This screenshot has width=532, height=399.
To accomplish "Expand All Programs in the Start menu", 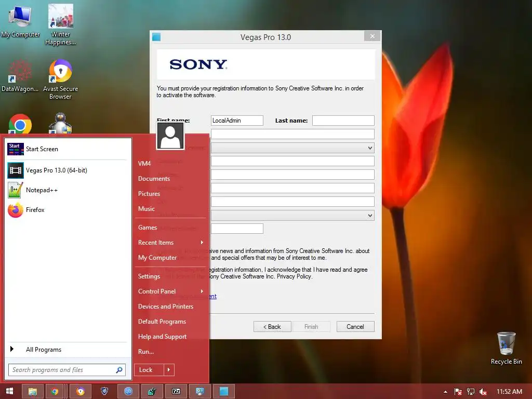I will click(67, 350).
